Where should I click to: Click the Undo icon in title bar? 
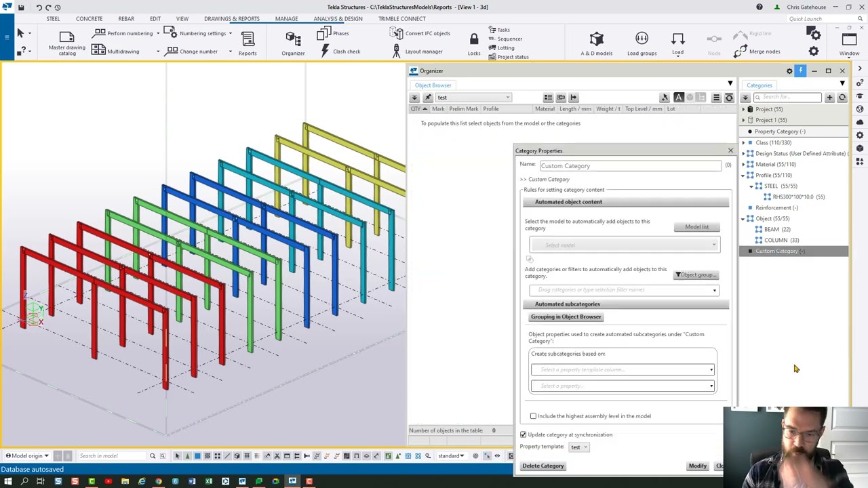click(x=39, y=7)
